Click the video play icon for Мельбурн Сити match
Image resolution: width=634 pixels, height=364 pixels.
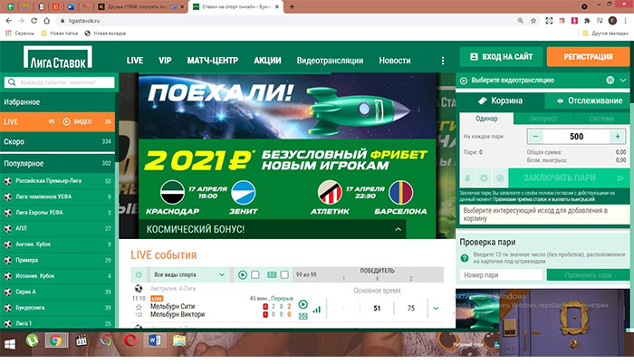coord(303,304)
